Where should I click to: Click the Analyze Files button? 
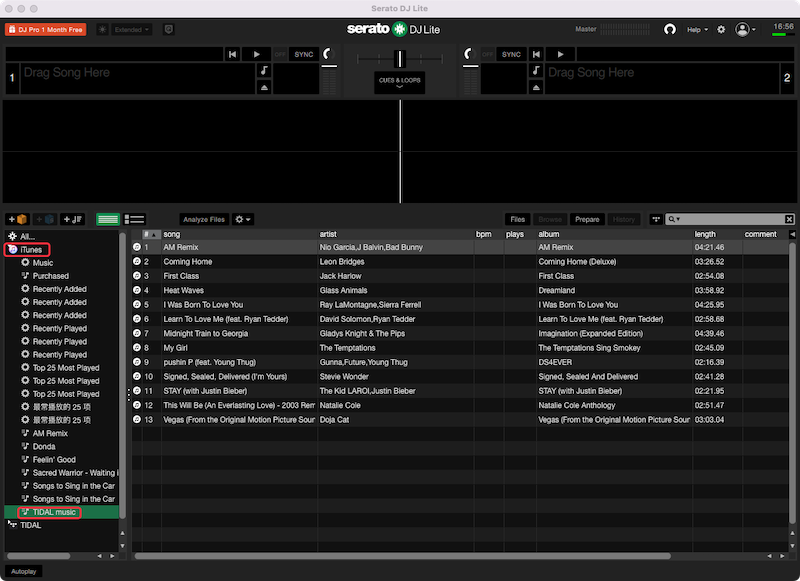point(203,219)
